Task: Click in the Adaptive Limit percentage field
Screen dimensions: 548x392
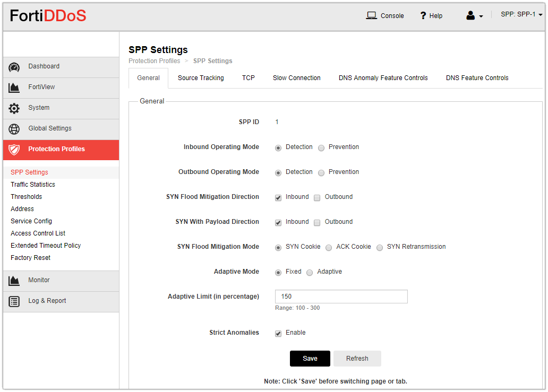Action: (341, 297)
